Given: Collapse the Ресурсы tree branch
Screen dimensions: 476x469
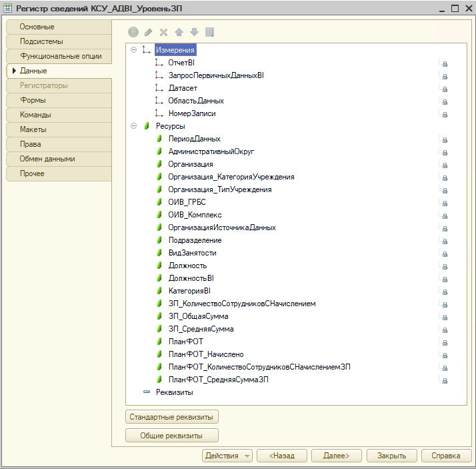Looking at the screenshot, I should coord(134,126).
